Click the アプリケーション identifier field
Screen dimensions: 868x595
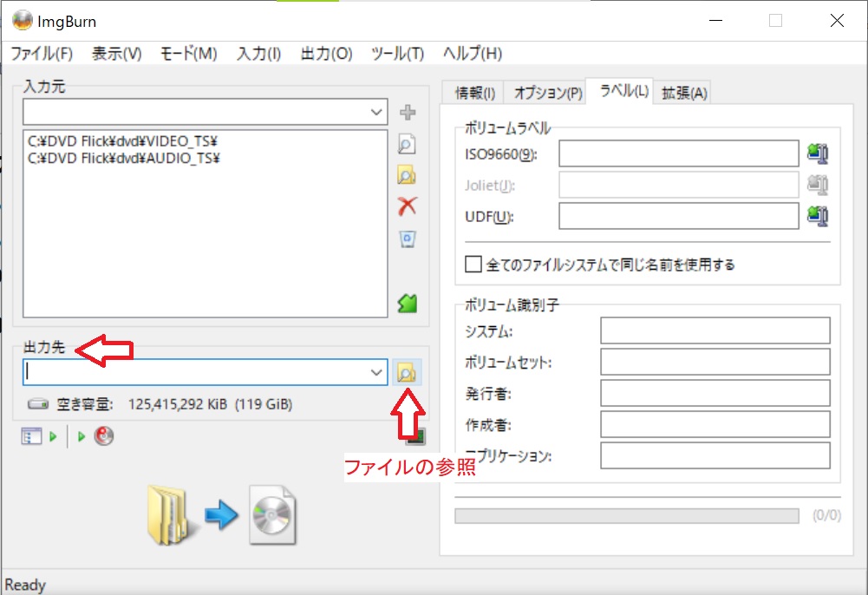pos(715,455)
